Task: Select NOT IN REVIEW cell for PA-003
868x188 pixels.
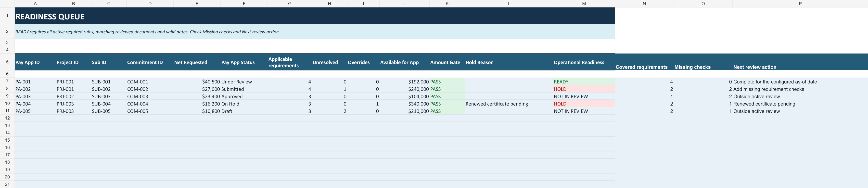Action: pyautogui.click(x=584, y=96)
